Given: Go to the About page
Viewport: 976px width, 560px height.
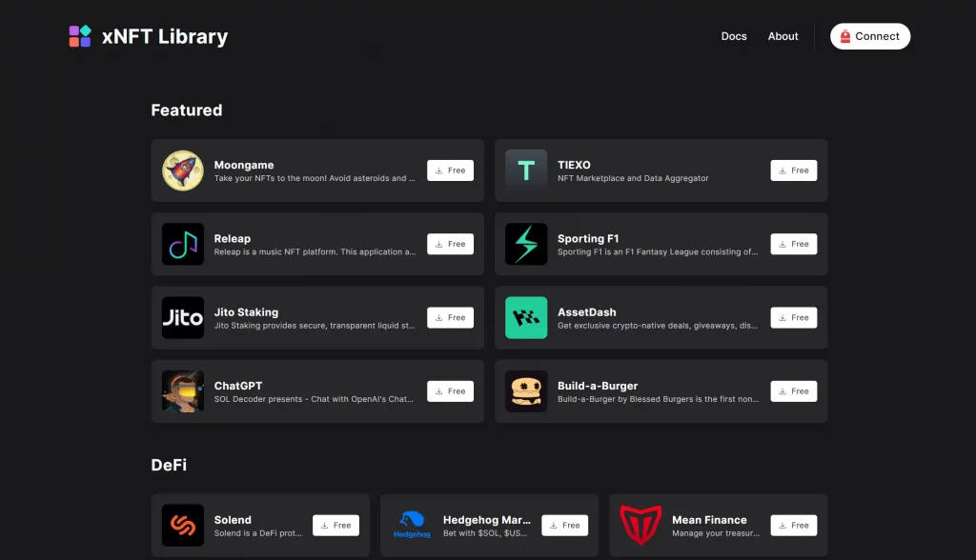Looking at the screenshot, I should coord(783,36).
